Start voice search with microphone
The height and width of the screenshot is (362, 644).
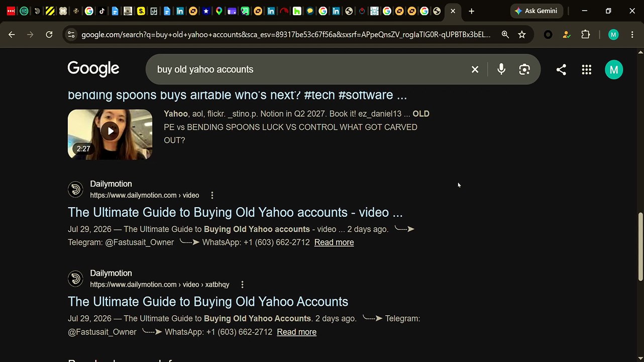[501, 69]
